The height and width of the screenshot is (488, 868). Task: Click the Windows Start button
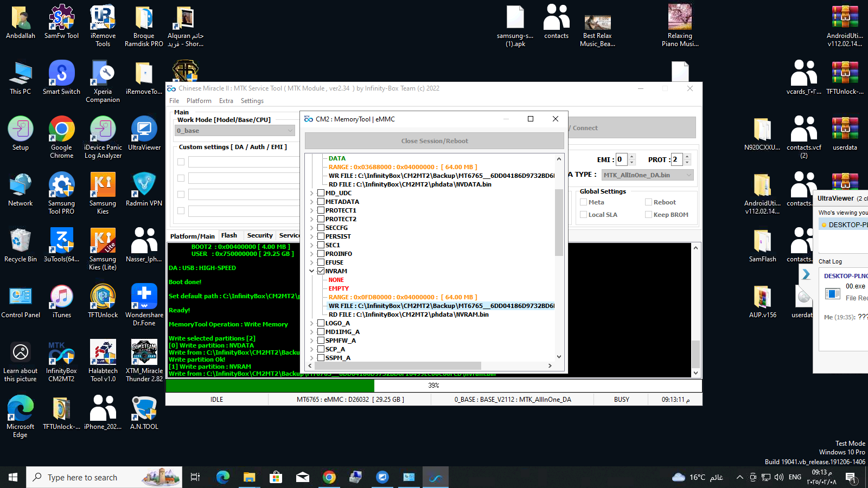coord(13,477)
